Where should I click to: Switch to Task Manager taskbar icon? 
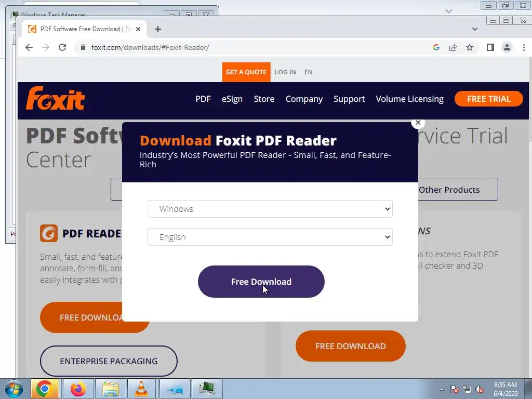pos(207,389)
